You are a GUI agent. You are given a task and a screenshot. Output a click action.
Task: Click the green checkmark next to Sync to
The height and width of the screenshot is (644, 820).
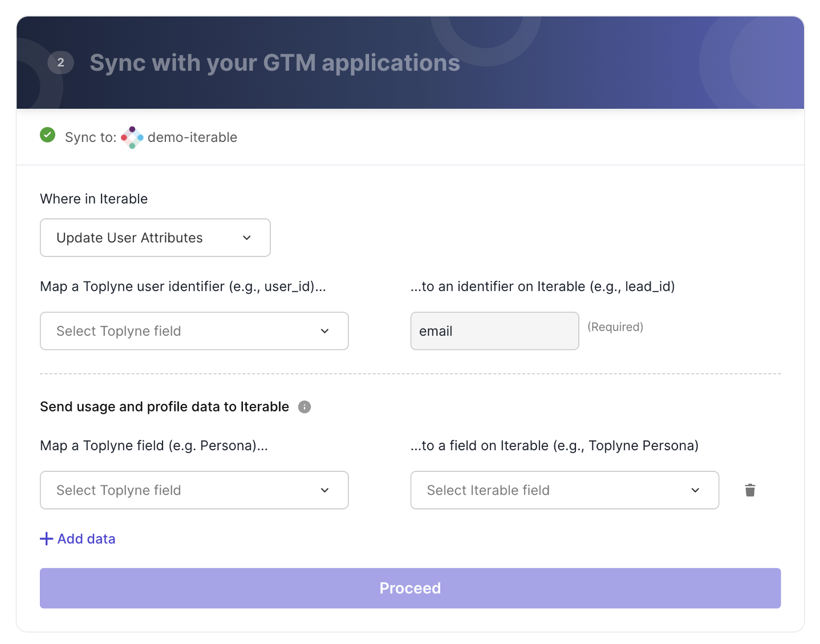point(47,135)
